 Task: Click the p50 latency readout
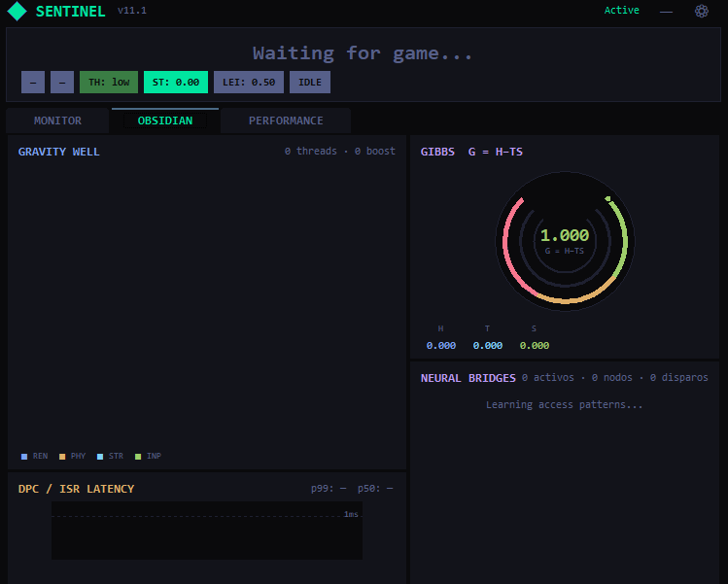click(x=375, y=489)
